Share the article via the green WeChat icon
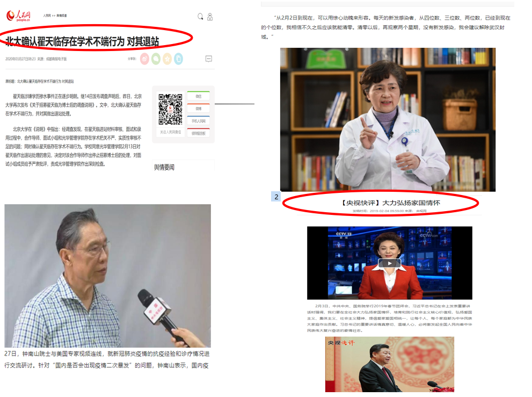Screen dimensions: 532x397 pos(156,59)
